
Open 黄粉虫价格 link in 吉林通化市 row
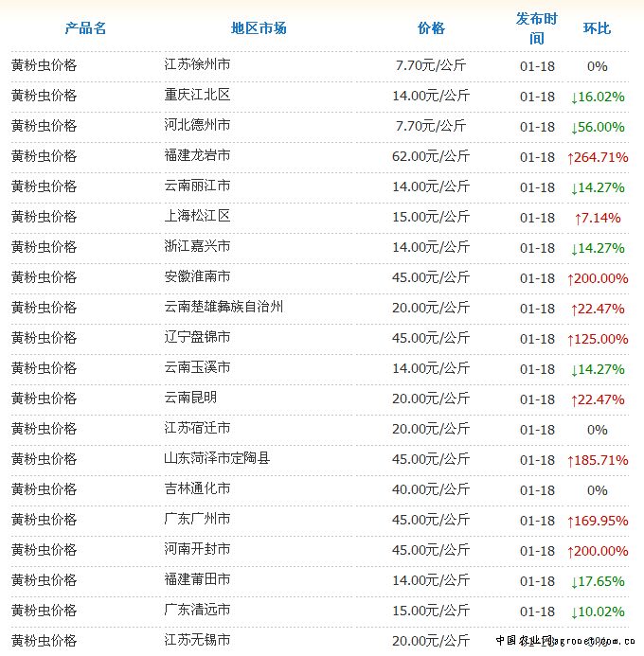(45, 490)
